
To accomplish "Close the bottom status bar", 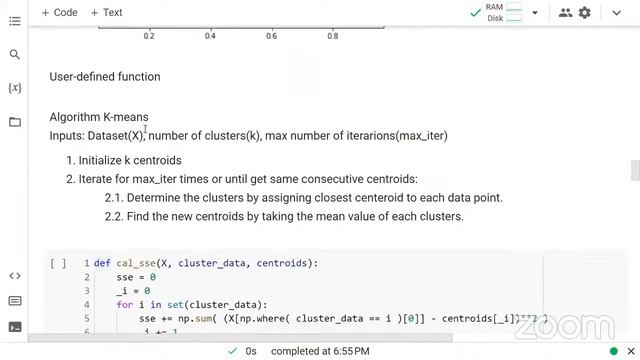I will [631, 351].
